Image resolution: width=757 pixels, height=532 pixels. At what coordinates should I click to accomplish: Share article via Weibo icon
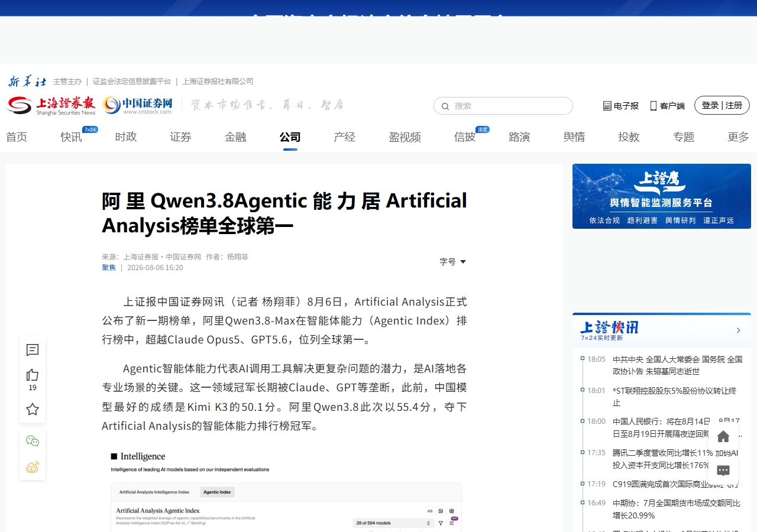coord(33,467)
